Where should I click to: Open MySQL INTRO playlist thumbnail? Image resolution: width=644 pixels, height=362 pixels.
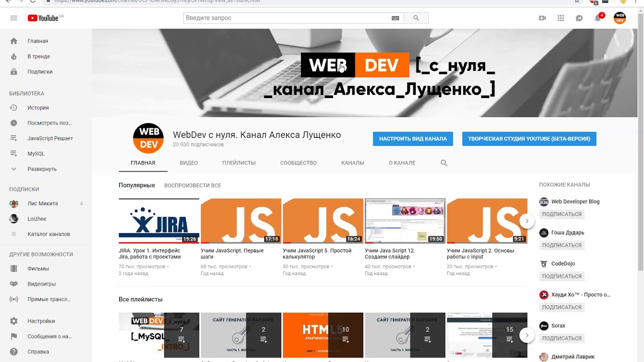coord(159,335)
